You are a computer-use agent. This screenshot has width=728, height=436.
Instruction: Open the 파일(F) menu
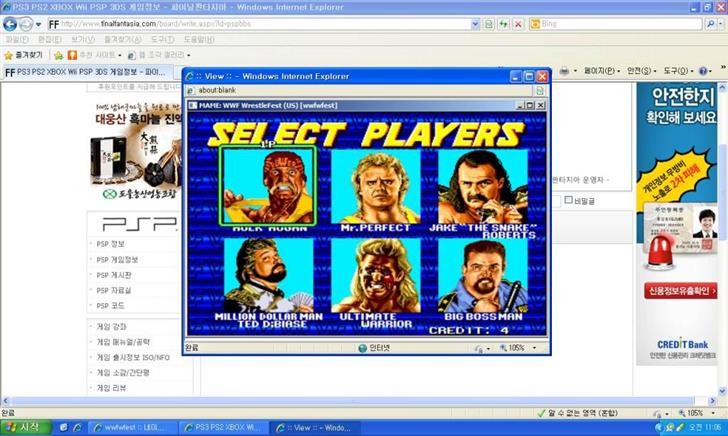(x=17, y=39)
